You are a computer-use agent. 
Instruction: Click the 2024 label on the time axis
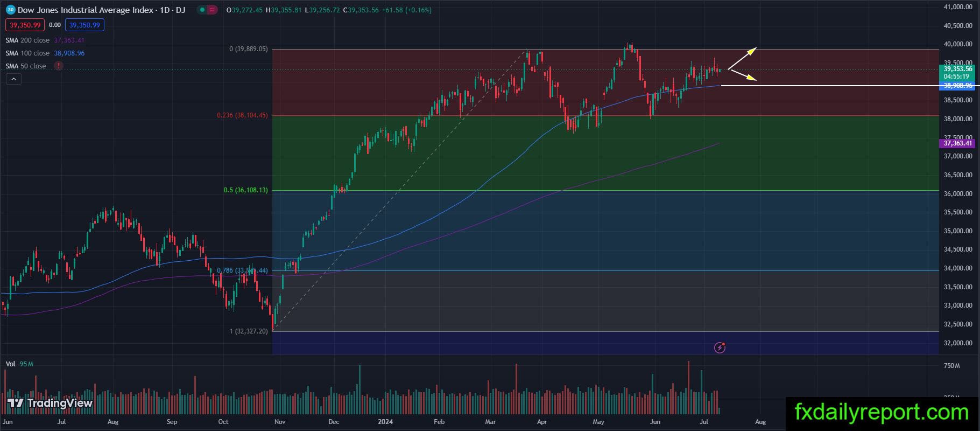[x=385, y=422]
